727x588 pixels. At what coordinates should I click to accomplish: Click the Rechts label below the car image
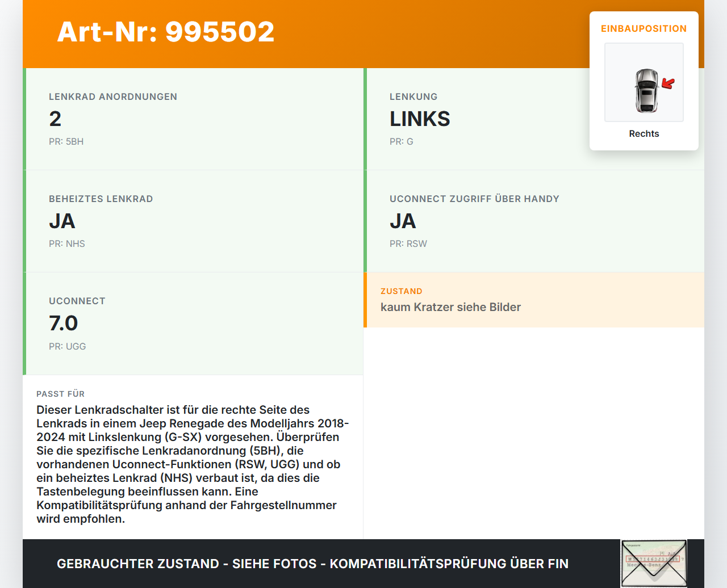(x=644, y=133)
